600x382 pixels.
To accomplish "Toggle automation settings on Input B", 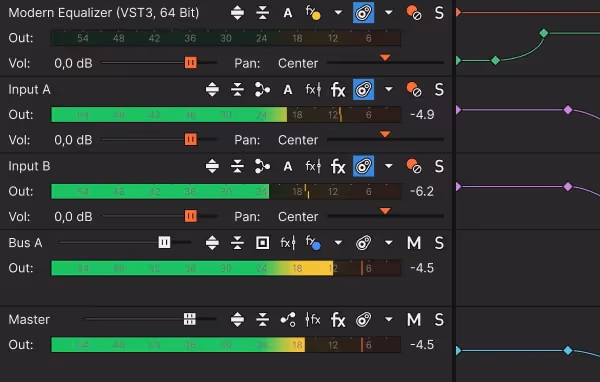I will pos(363,166).
